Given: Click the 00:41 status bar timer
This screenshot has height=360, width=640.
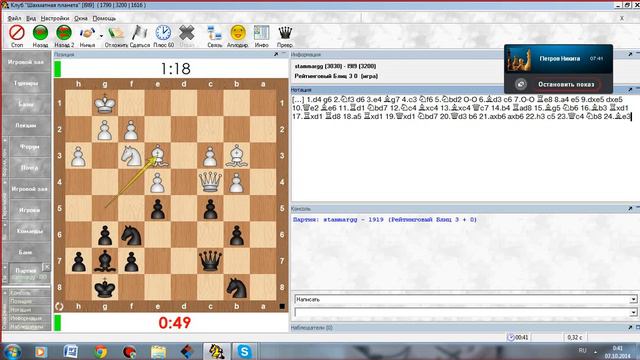Looking at the screenshot, I should (518, 337).
